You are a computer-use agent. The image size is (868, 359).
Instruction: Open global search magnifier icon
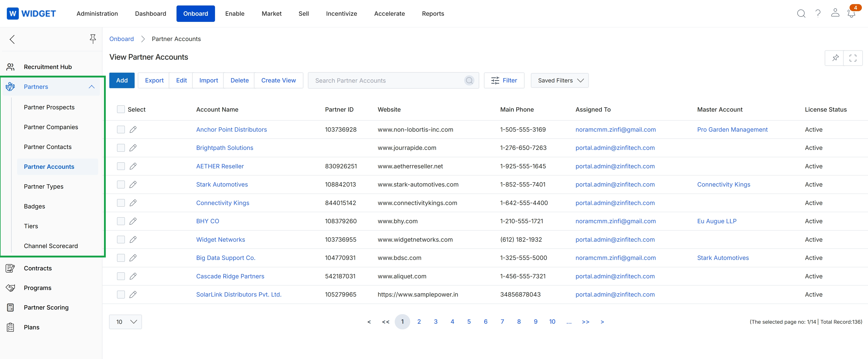click(x=801, y=13)
